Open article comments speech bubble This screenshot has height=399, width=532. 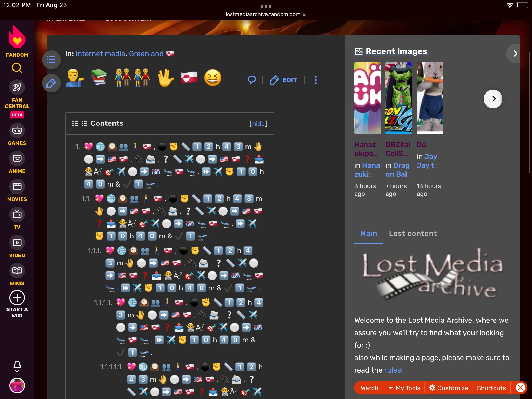coord(251,80)
